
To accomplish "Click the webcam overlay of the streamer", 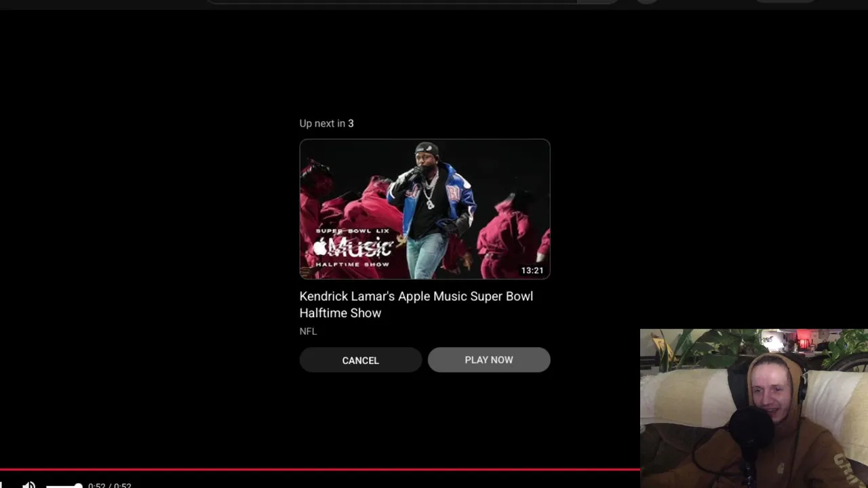I will (x=754, y=409).
